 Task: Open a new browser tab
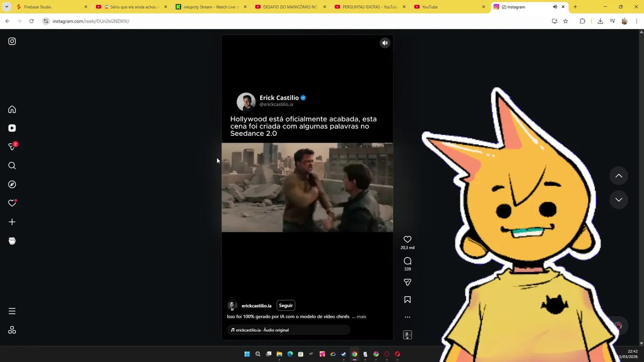575,7
